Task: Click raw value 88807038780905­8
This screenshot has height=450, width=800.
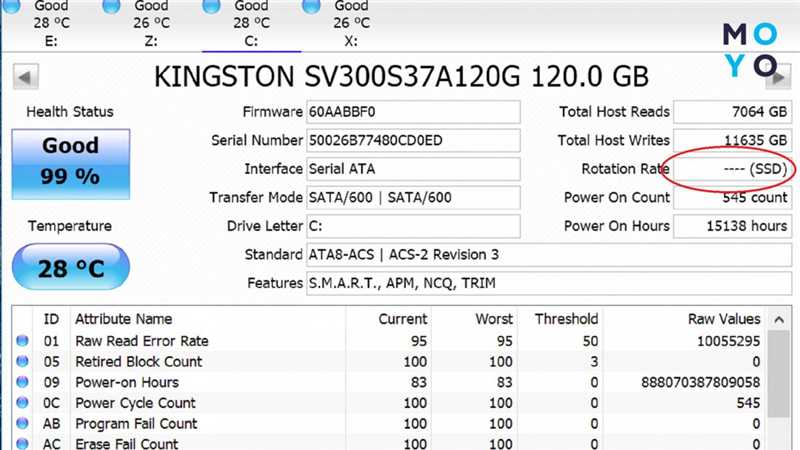Action: pos(701,382)
